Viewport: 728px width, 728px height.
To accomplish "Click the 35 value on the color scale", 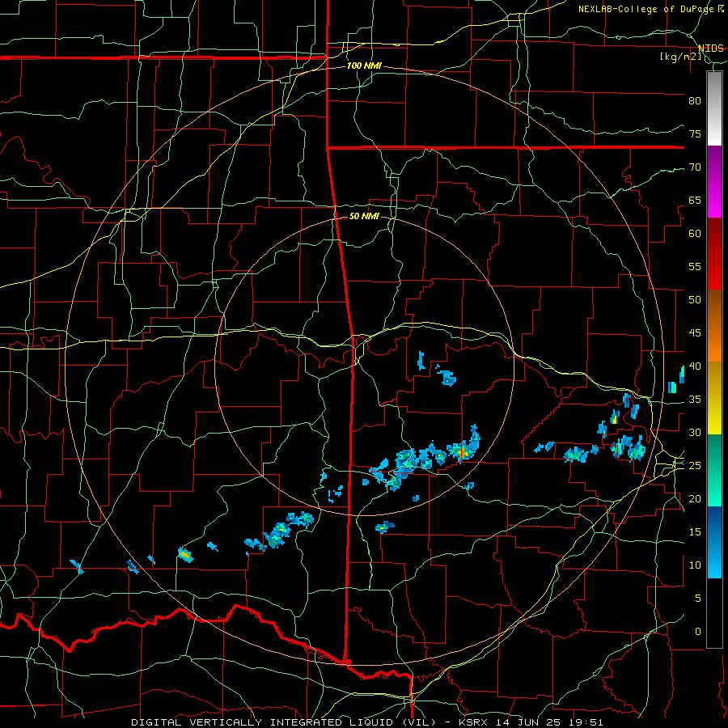I will [695, 400].
